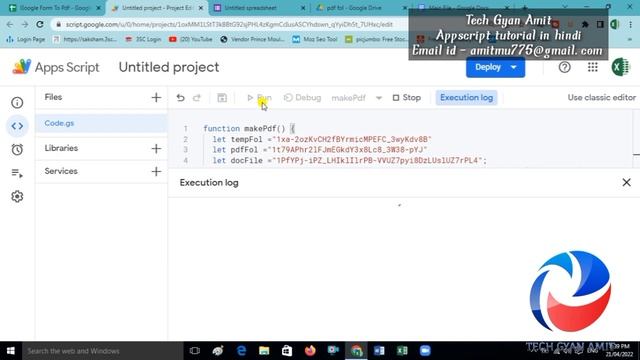Add a service with plus icon
This screenshot has height=360, width=640.
[156, 171]
